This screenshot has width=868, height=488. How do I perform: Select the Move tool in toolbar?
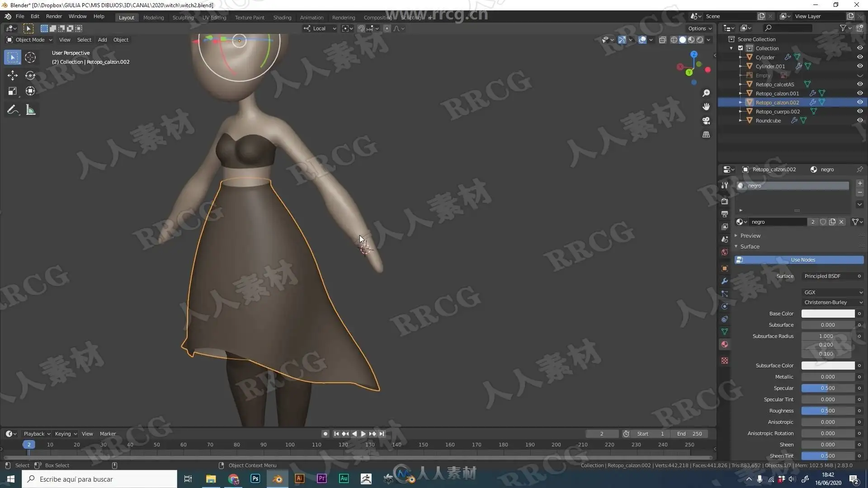click(x=12, y=75)
